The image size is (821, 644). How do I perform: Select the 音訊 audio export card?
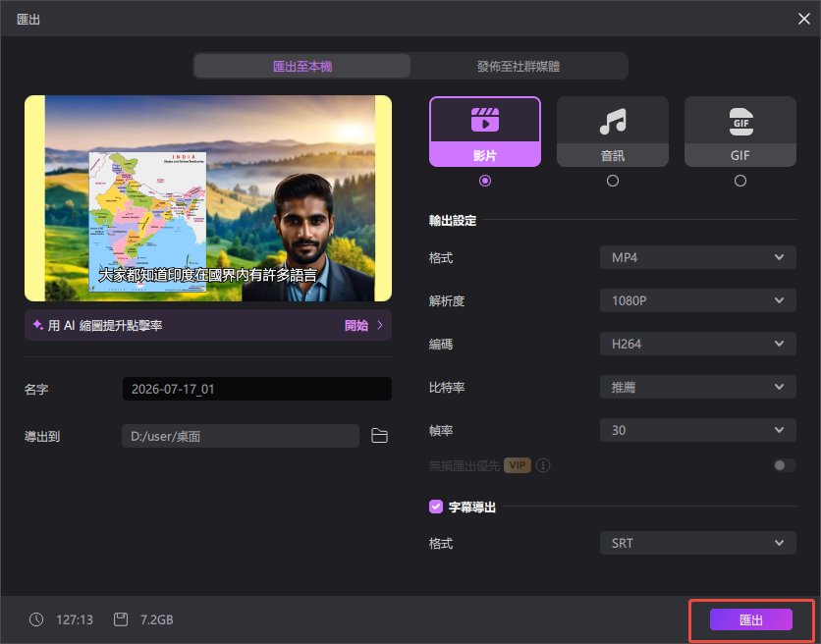613,132
